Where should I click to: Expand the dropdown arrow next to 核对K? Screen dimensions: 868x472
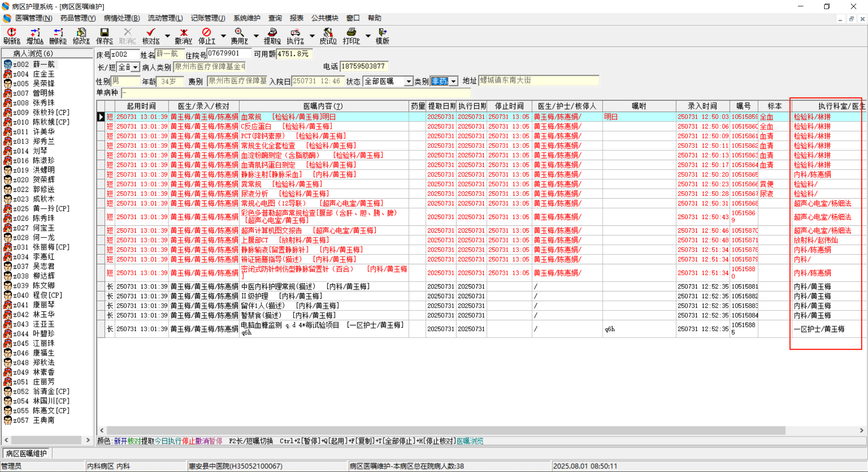point(167,36)
